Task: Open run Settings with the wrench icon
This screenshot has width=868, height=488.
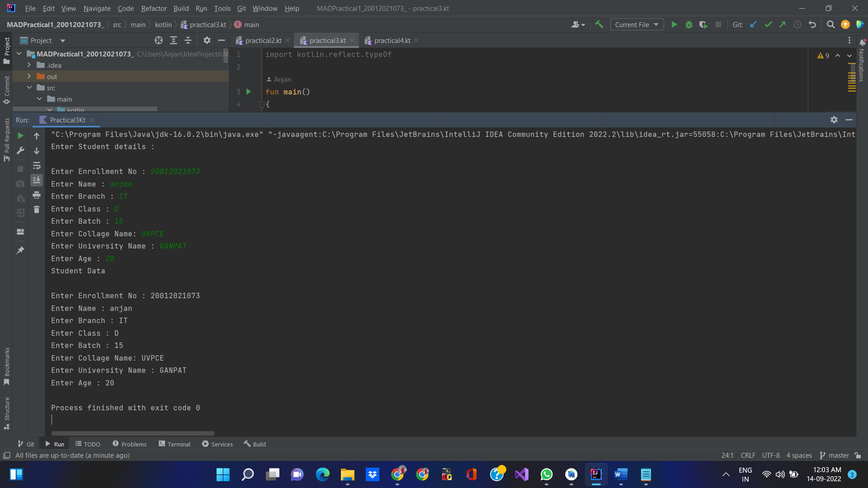Action: point(20,150)
